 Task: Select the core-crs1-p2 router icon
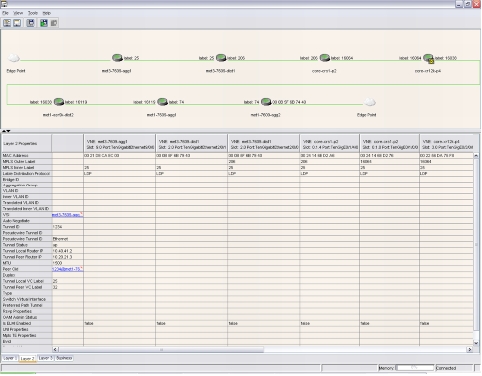point(325,58)
